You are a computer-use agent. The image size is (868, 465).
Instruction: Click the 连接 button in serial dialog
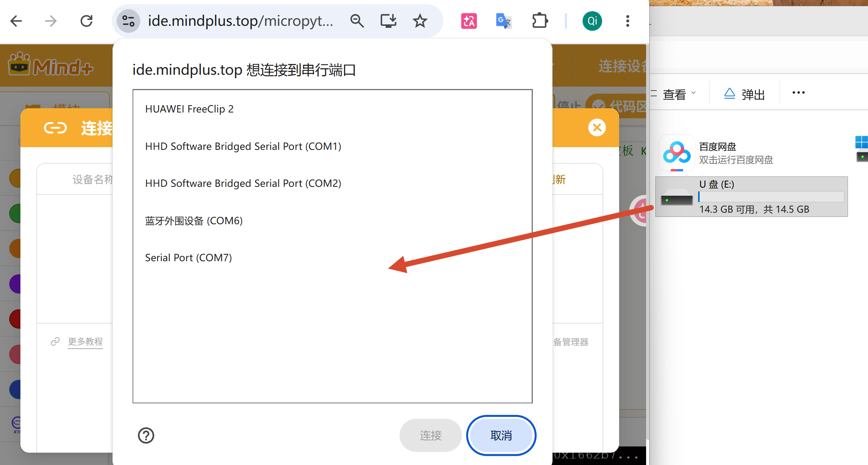pyautogui.click(x=431, y=435)
